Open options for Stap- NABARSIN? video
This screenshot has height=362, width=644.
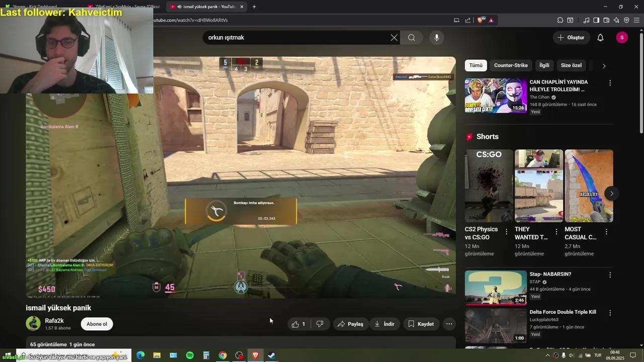coord(610,275)
